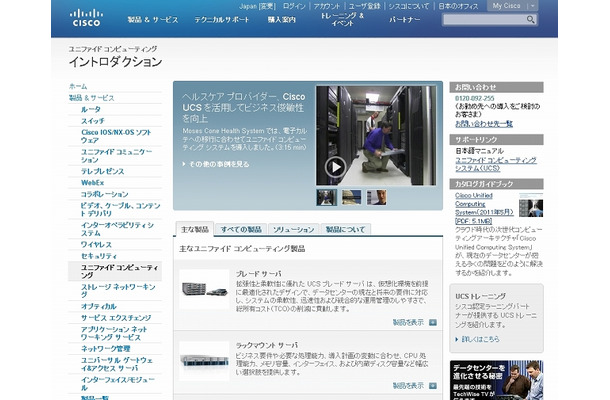
Task: Click the アカウント link
Action: coord(326,6)
